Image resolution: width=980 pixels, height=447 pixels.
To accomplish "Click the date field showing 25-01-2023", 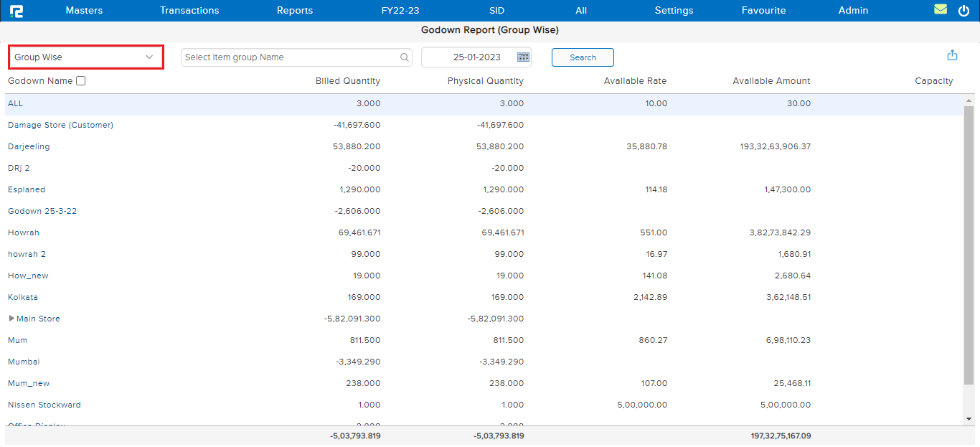I will point(476,57).
